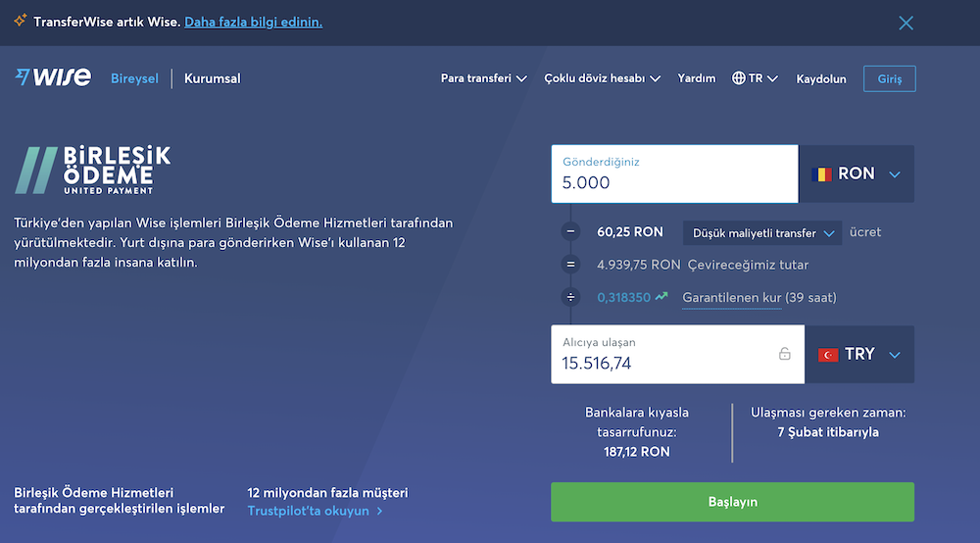Image resolution: width=980 pixels, height=543 pixels.
Task: Click the '4.939,75 RON' converted amount
Action: [x=638, y=265]
